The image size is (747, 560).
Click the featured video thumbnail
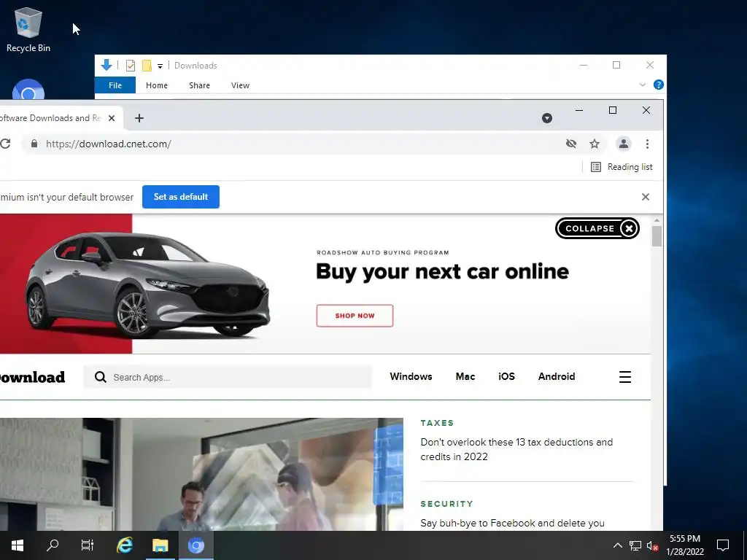pos(201,474)
